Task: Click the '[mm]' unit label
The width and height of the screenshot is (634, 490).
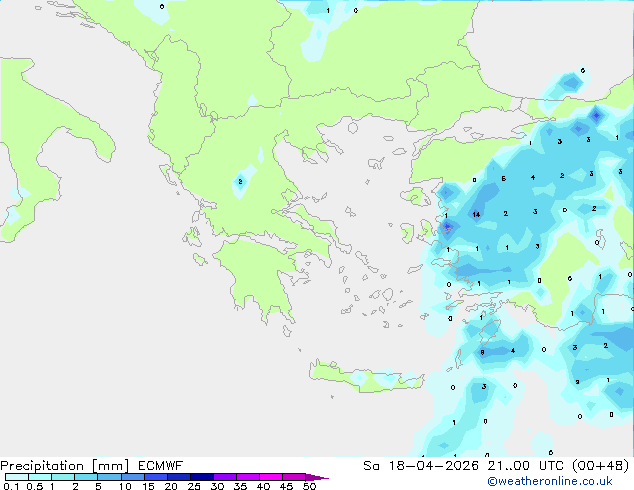Action: tap(110, 466)
